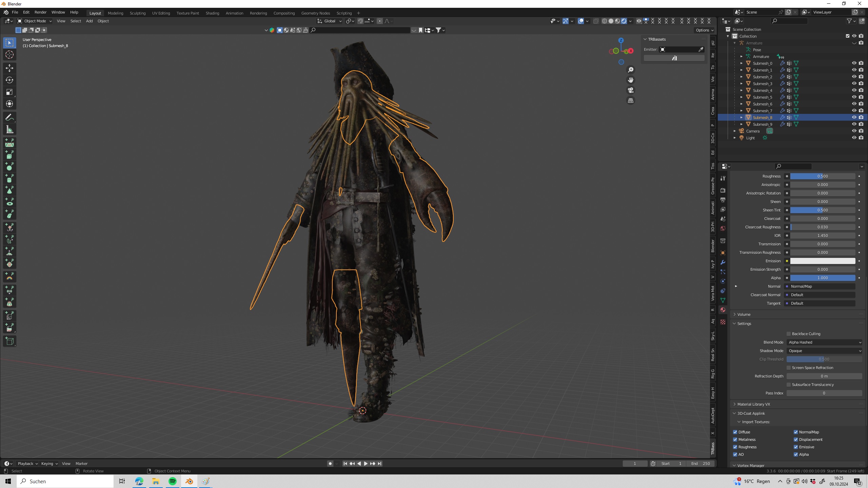Uncheck the NormalMap import texture
This screenshot has height=488, width=868.
pos(796,432)
